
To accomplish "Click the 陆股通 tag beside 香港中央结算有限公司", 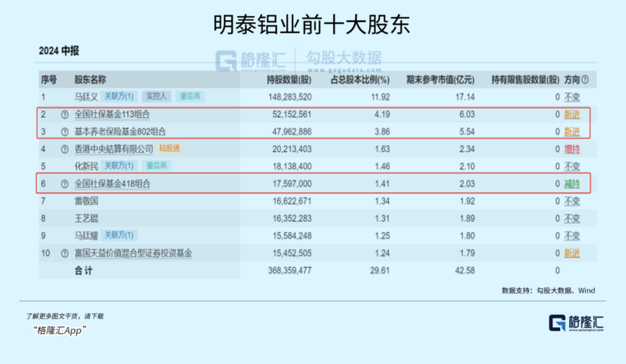I will [x=169, y=148].
